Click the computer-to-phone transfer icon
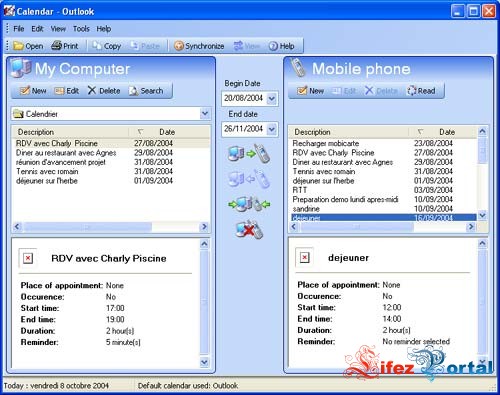The image size is (500, 395). point(249,154)
